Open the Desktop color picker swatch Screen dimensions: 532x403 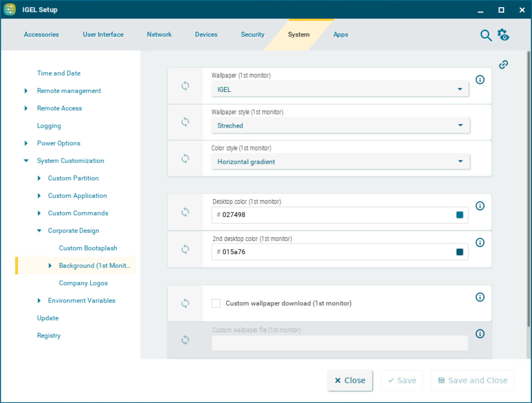tap(459, 215)
